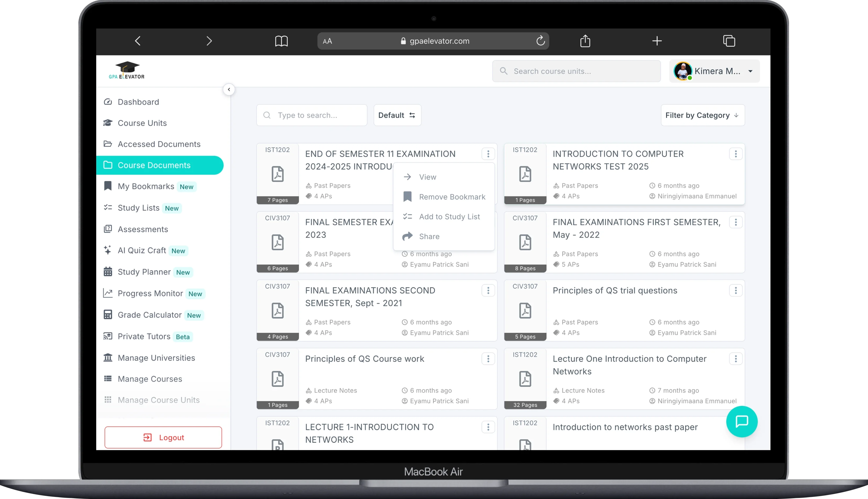Choose Remove Bookmark in the context menu

(x=444, y=197)
